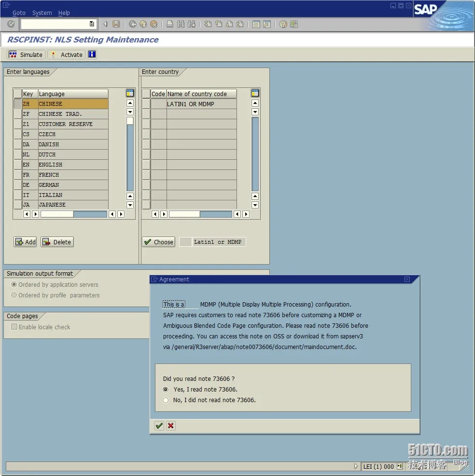
Task: Select 'No, I did not read note 73606'
Action: (166, 400)
